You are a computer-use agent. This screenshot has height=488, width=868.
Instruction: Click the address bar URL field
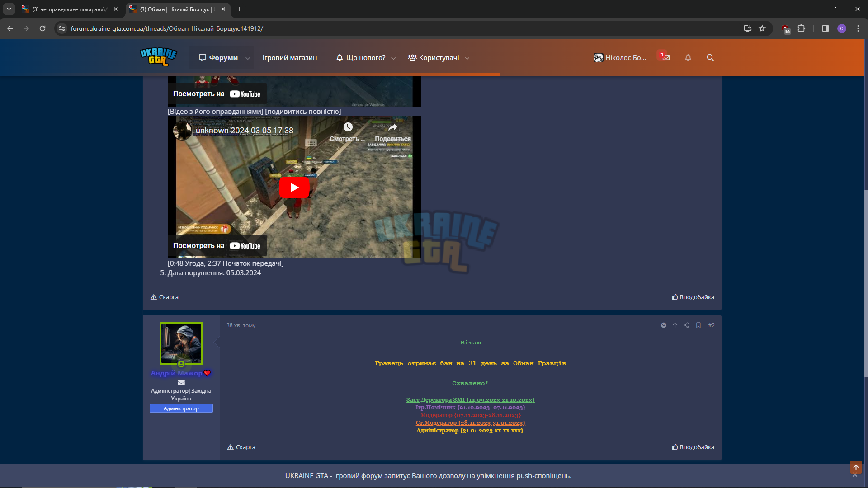[x=402, y=28]
